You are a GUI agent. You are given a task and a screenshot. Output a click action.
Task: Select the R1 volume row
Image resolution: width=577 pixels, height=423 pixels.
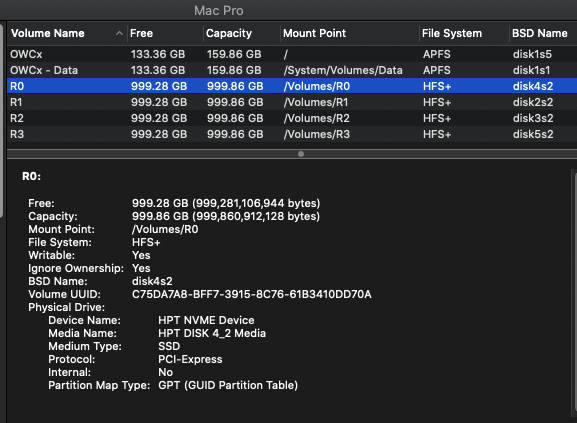(x=292, y=102)
